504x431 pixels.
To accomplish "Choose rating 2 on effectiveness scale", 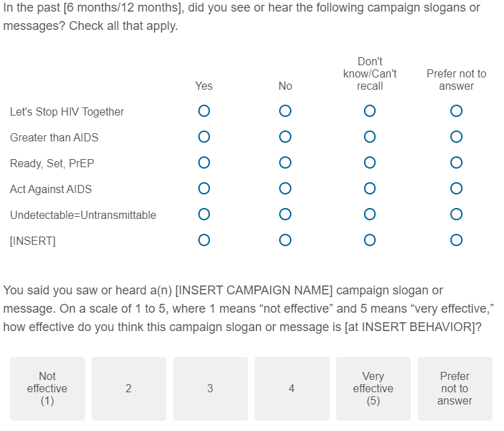I will point(129,389).
